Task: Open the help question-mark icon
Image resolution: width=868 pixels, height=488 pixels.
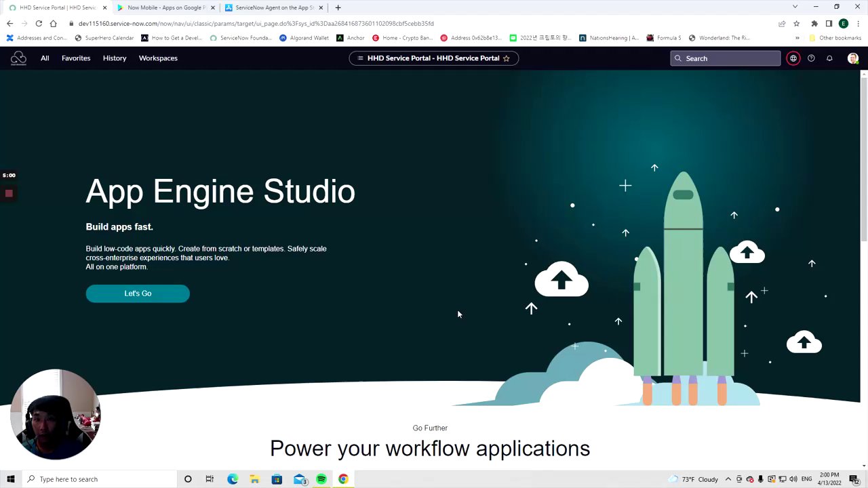Action: point(811,58)
